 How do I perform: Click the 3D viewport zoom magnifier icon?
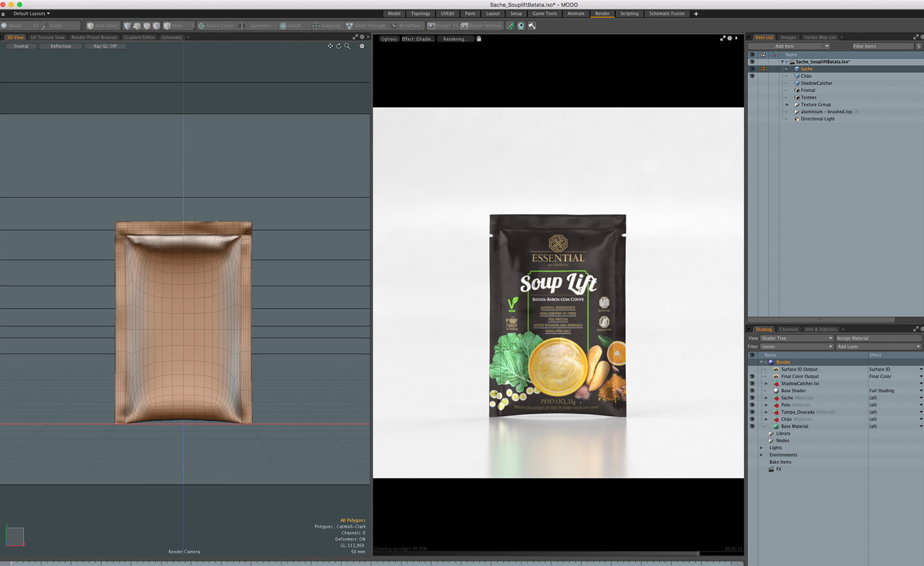(x=347, y=46)
